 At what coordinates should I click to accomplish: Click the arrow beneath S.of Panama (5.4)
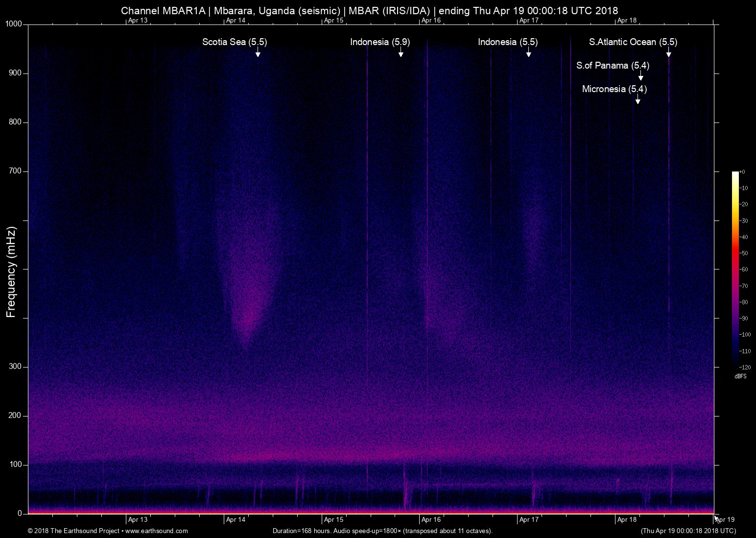point(640,76)
